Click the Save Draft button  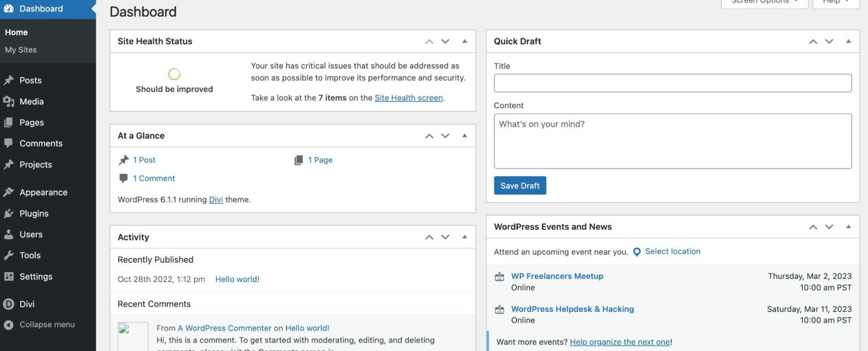[519, 185]
